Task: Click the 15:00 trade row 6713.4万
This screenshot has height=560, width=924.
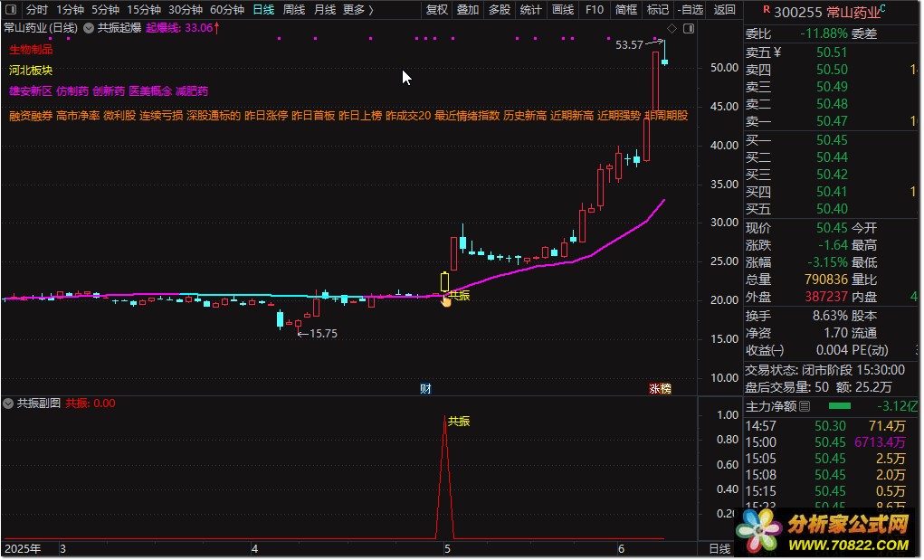Action: [x=831, y=442]
